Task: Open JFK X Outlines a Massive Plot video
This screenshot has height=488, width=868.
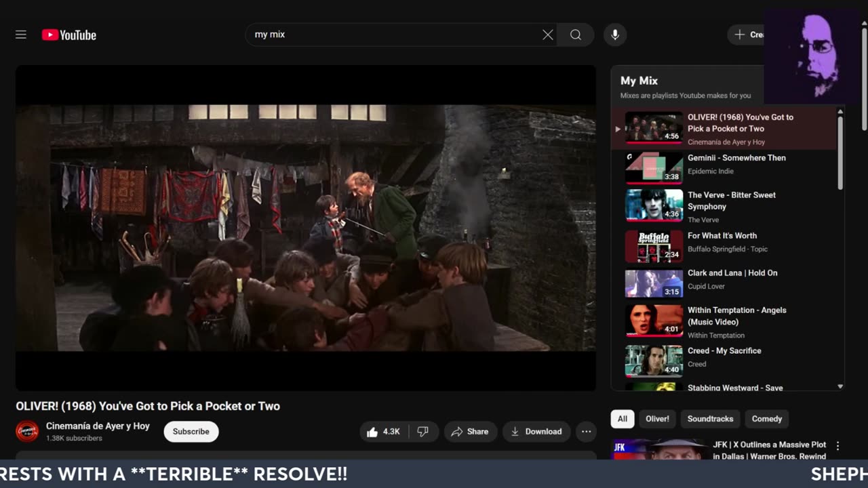Action: [770, 450]
